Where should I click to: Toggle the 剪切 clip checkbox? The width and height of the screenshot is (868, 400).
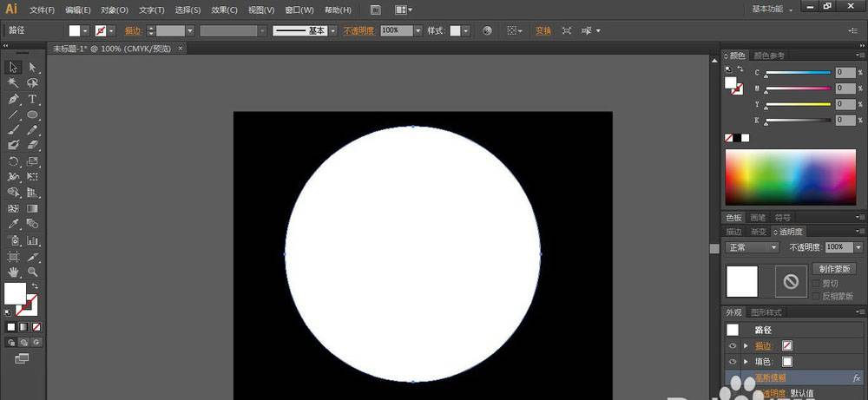815,283
